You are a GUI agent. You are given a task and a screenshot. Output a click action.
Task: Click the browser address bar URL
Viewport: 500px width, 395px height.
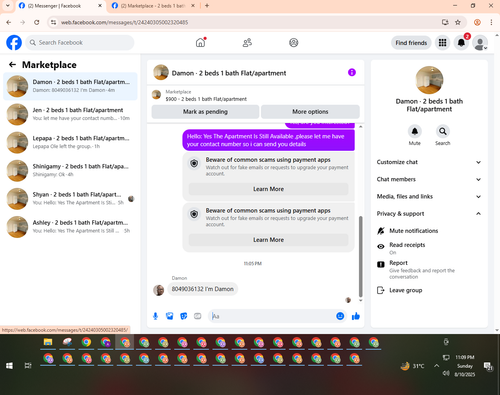click(124, 22)
